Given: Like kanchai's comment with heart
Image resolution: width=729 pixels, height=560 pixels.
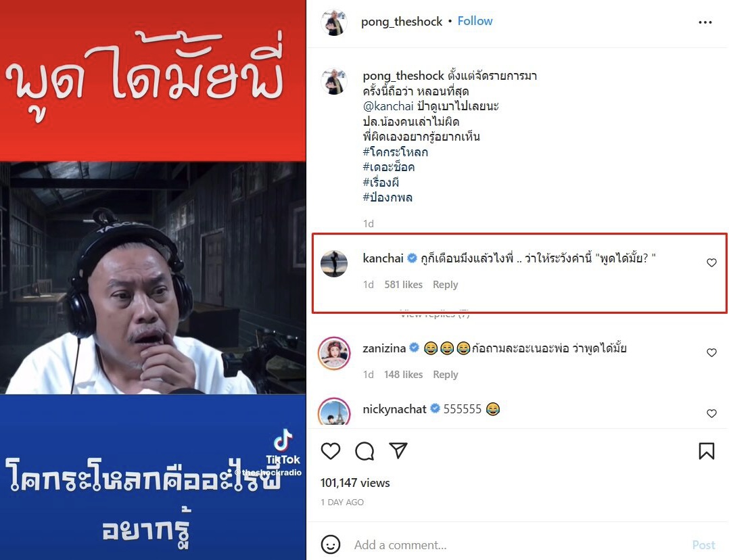Looking at the screenshot, I should point(711,262).
